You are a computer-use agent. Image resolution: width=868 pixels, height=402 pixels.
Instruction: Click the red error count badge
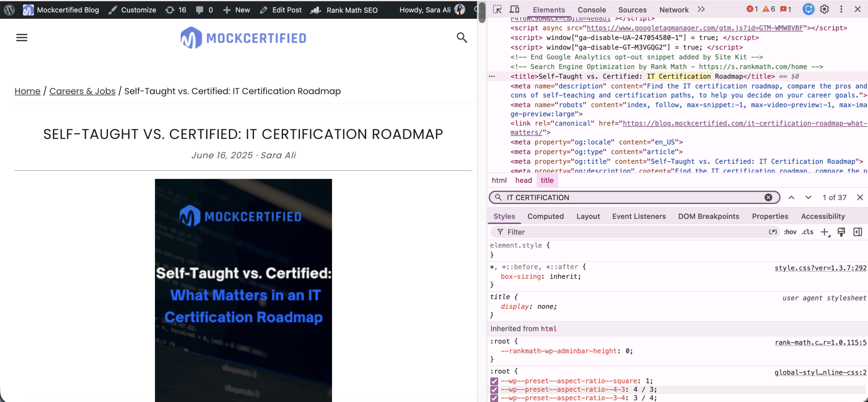[752, 9]
